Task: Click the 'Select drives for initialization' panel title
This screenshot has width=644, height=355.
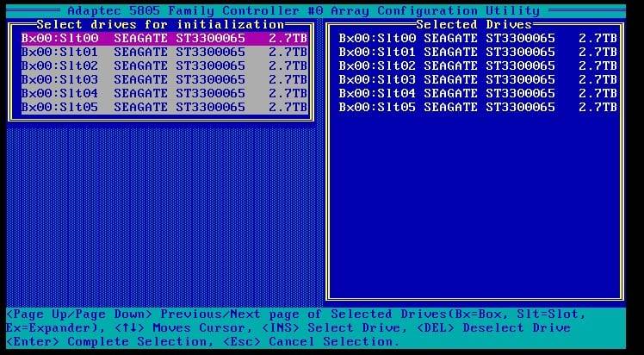Action: coord(161,24)
